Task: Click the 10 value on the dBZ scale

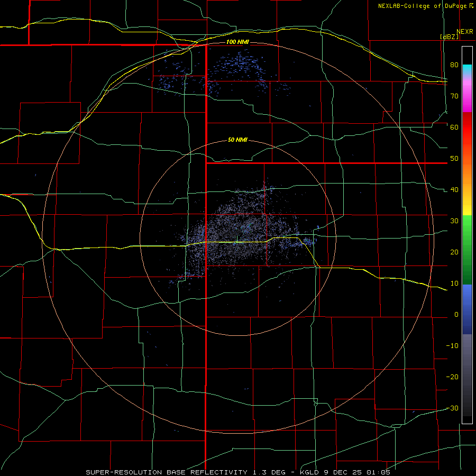Action: (x=454, y=283)
